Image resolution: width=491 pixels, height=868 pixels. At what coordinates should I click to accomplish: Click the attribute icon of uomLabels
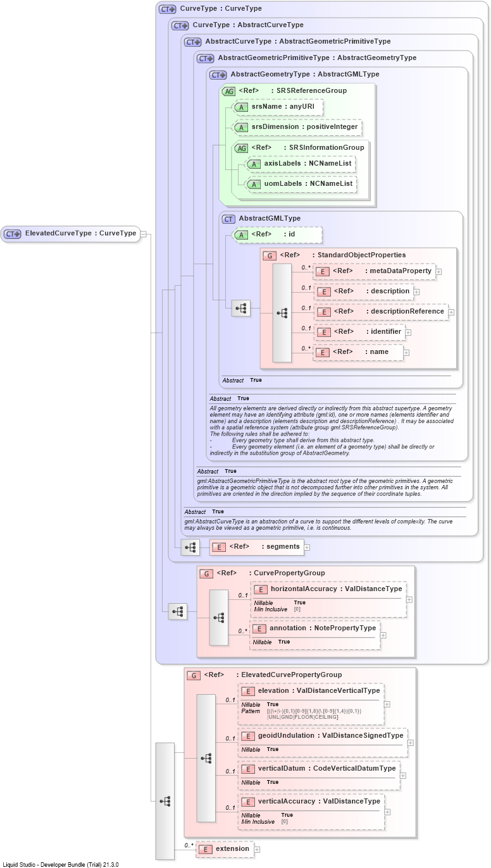click(x=254, y=185)
